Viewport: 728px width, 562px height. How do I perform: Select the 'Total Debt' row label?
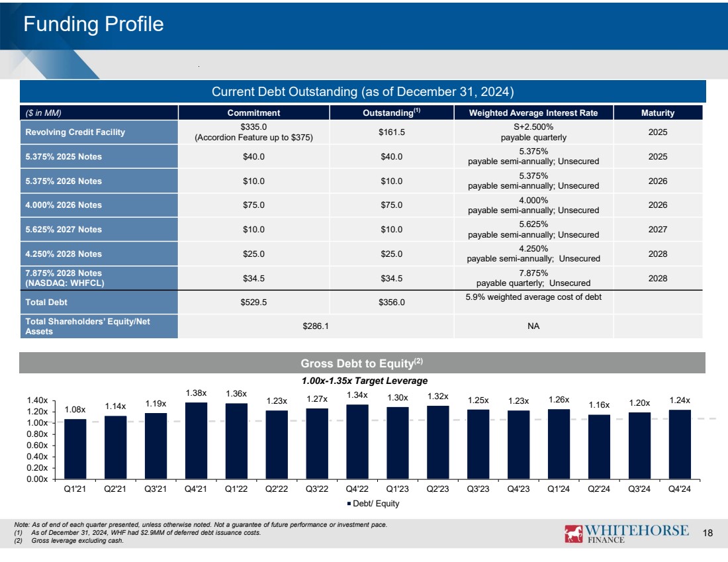coord(46,303)
